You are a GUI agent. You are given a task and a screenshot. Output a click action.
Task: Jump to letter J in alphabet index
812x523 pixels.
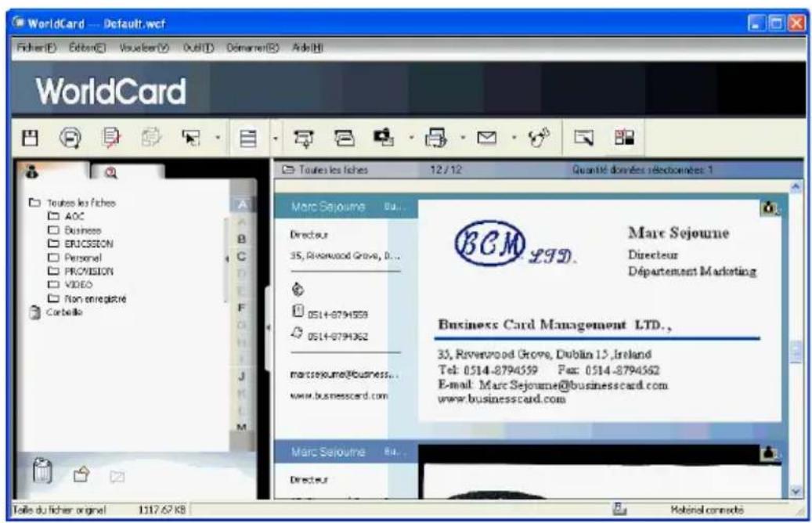pos(241,377)
